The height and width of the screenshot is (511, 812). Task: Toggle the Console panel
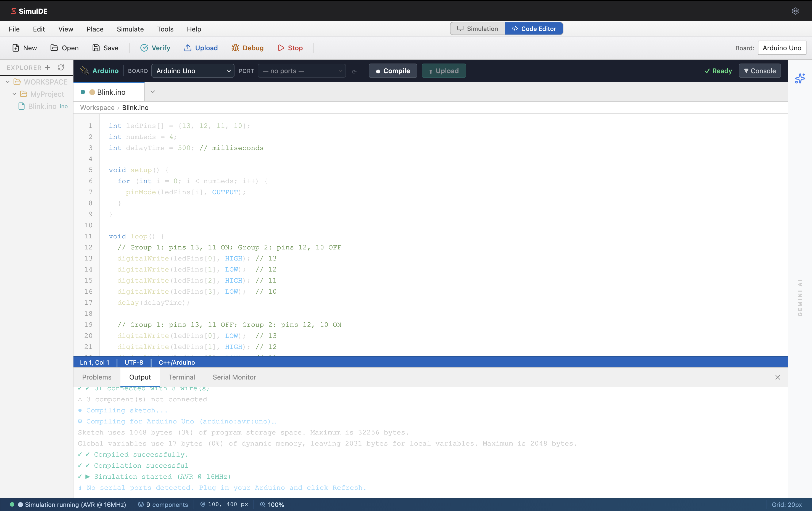760,71
